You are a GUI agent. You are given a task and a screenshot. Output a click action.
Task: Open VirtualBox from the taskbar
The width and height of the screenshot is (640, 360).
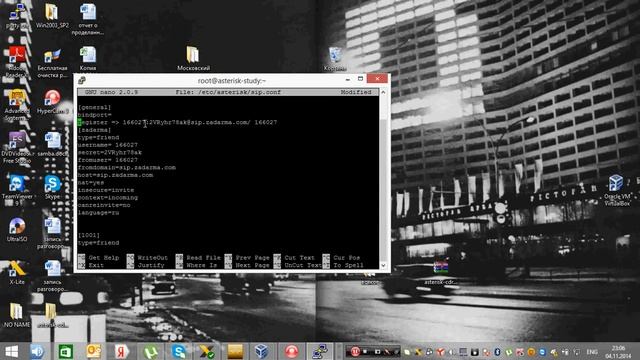click(x=261, y=351)
